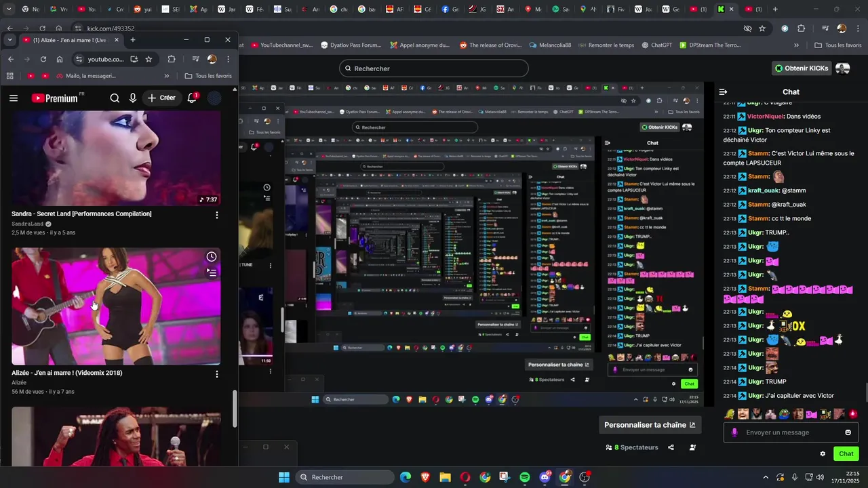The image size is (868, 488).
Task: Click the Personnaliser ta chaîne button
Action: [650, 425]
